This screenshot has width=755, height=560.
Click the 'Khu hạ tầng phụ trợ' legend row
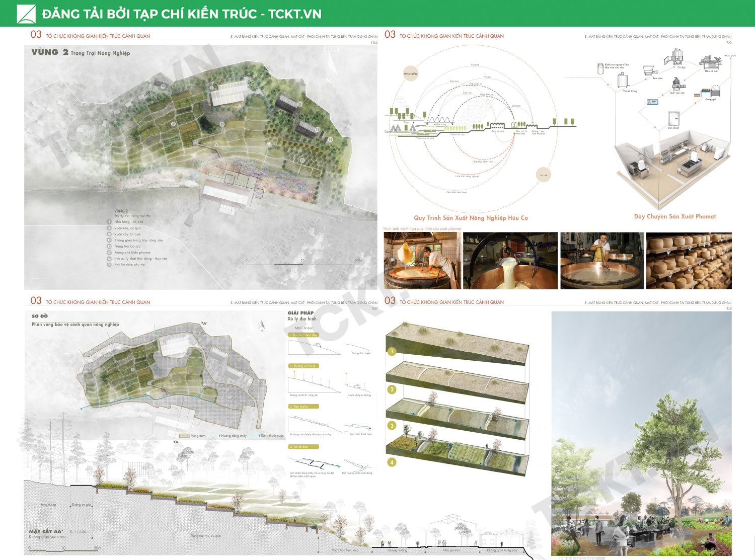(126, 265)
